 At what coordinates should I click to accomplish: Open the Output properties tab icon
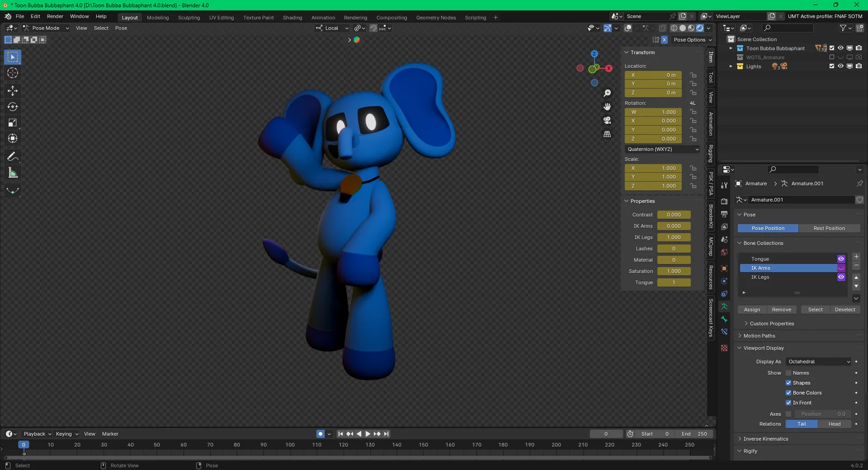(724, 214)
